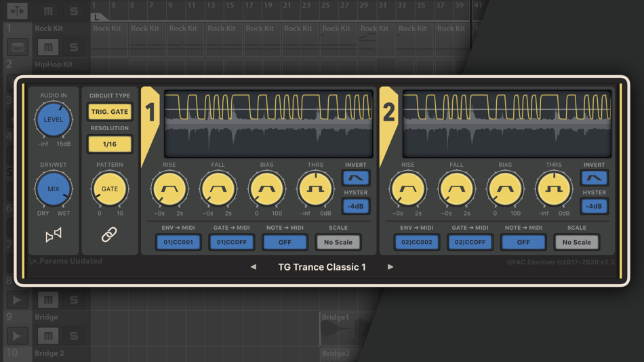Click channel 2 BIAS knob

pos(505,189)
